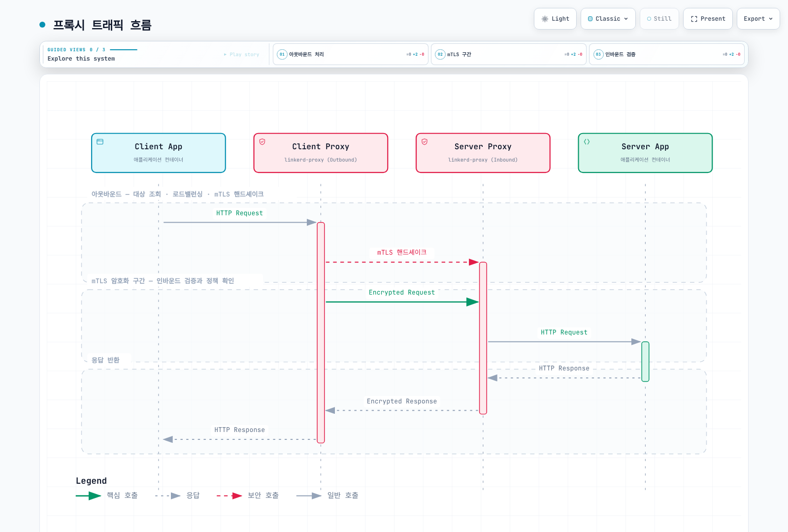Click the sun icon in Light button
The image size is (788, 532).
(x=545, y=19)
